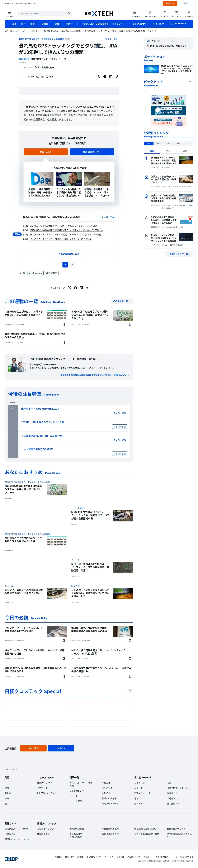Expand the 土木 menu in blue navbar
Image resolution: width=198 pixels, height=868 pixels.
click(69, 24)
